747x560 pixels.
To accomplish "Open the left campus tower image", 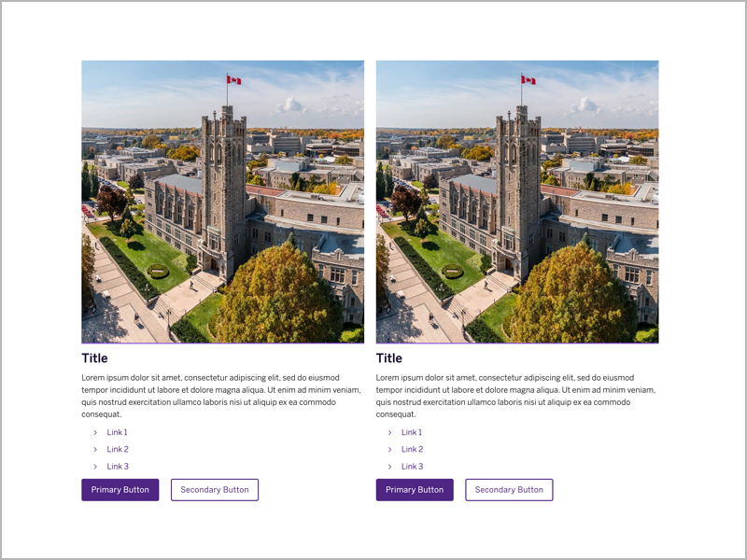I will 222,202.
